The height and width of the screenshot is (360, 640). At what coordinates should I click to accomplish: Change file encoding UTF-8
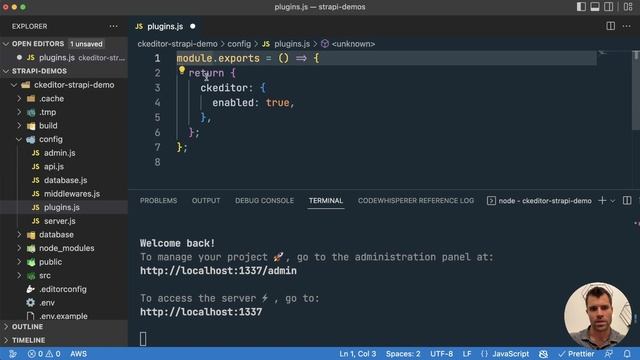pos(441,354)
